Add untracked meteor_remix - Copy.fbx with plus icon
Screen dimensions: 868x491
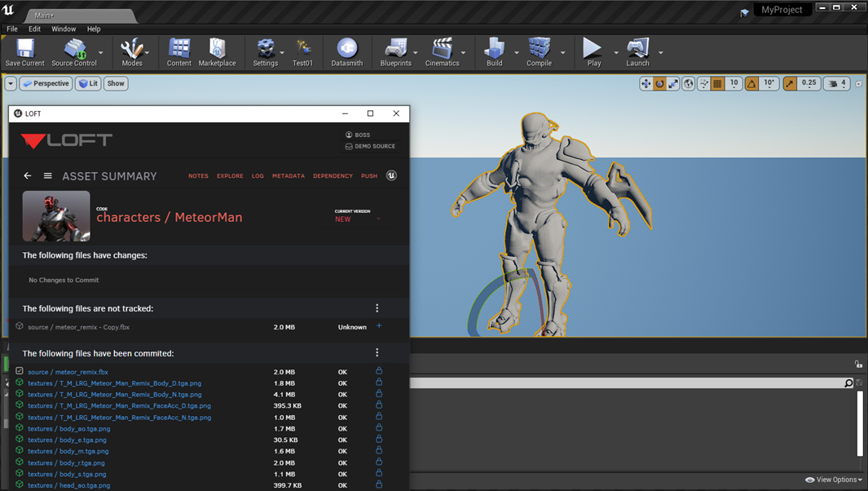[x=379, y=326]
